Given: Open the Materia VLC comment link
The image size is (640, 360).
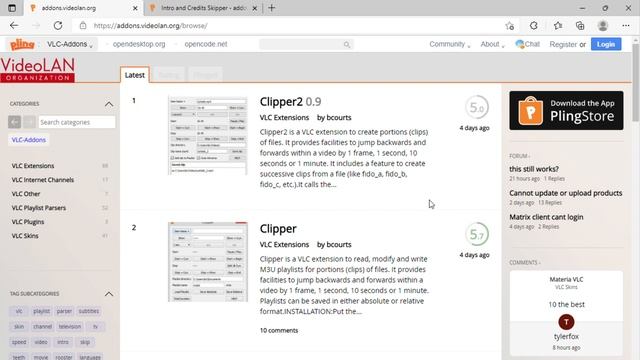Looking at the screenshot, I should click(566, 280).
